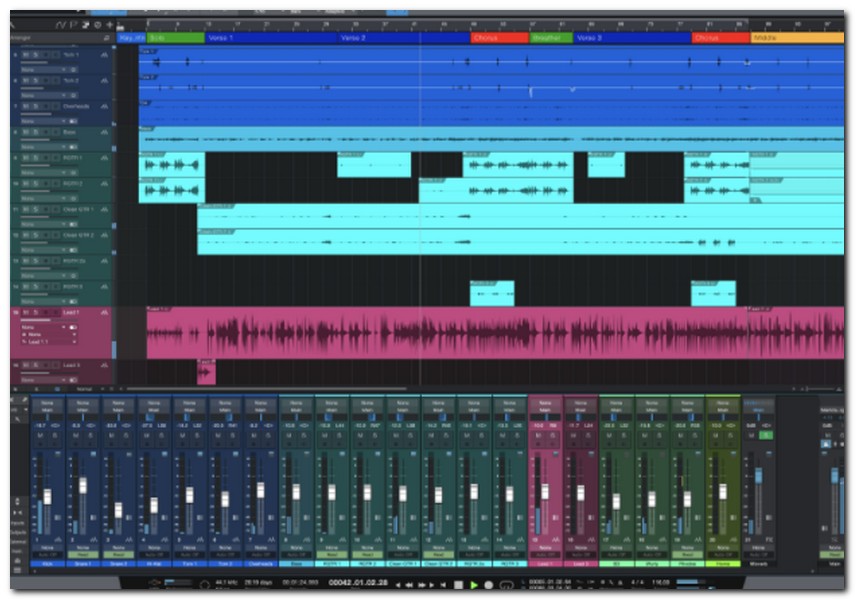Solo the Snare 1 mixer channel

[x=89, y=435]
